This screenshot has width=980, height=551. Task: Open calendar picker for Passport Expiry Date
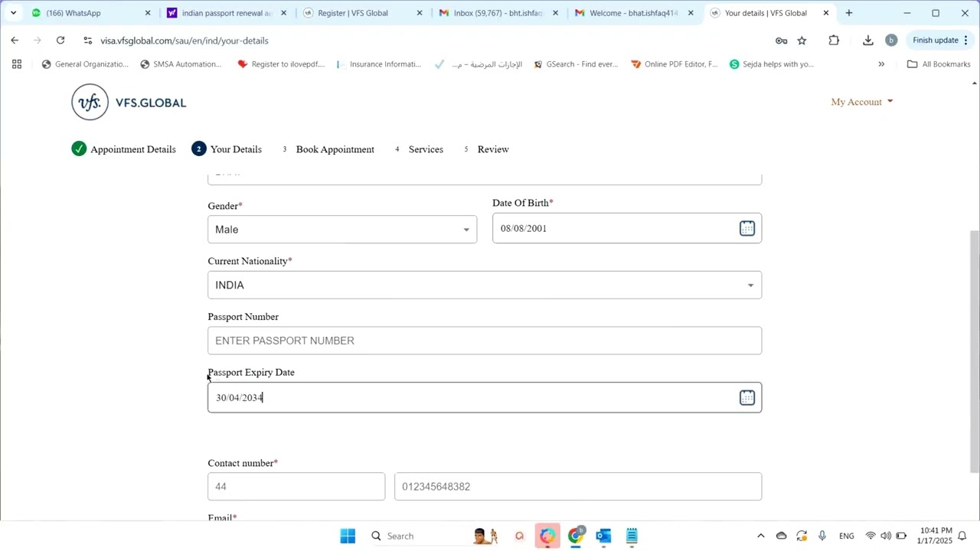[747, 397]
